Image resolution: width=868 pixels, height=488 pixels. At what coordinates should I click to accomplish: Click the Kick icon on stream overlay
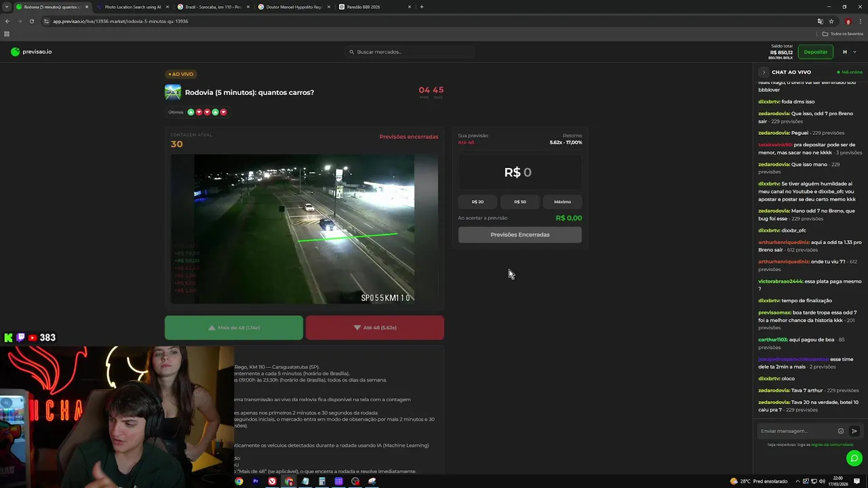pos(8,338)
